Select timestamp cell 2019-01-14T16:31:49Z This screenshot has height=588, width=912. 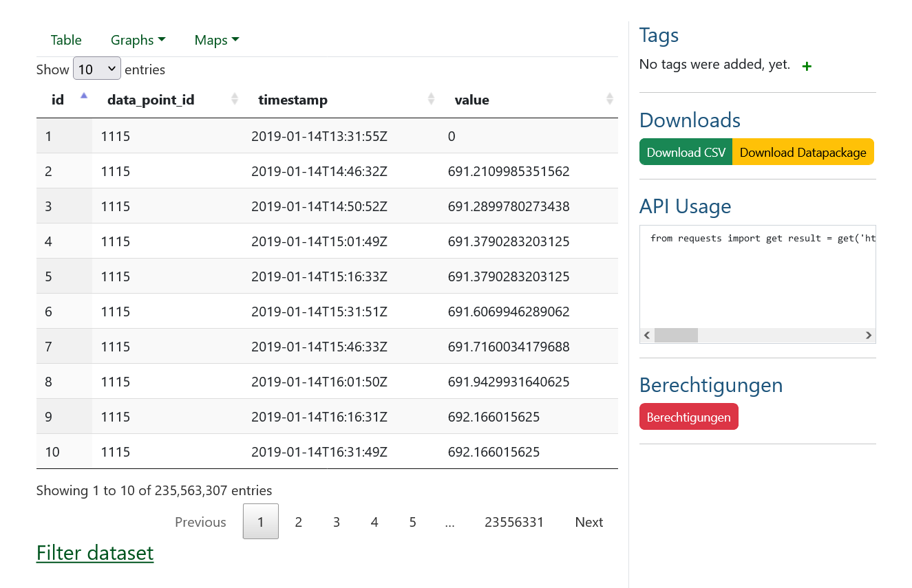click(x=319, y=452)
